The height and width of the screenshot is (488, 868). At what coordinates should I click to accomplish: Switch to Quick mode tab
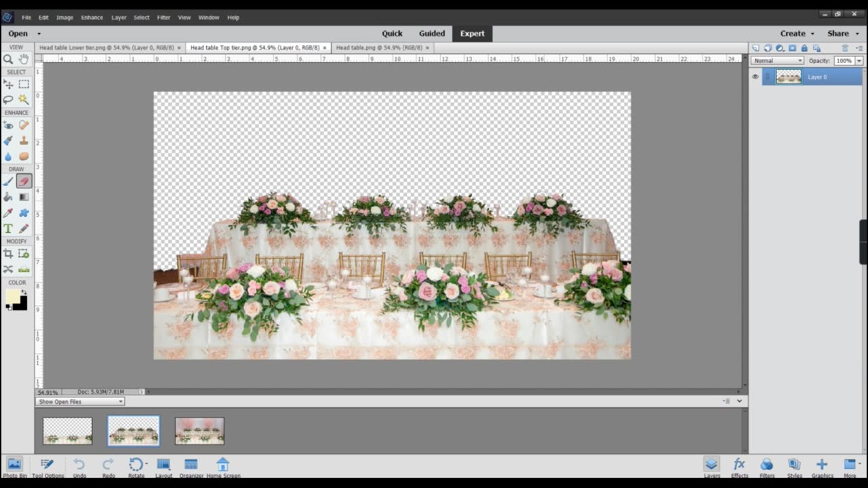click(392, 33)
